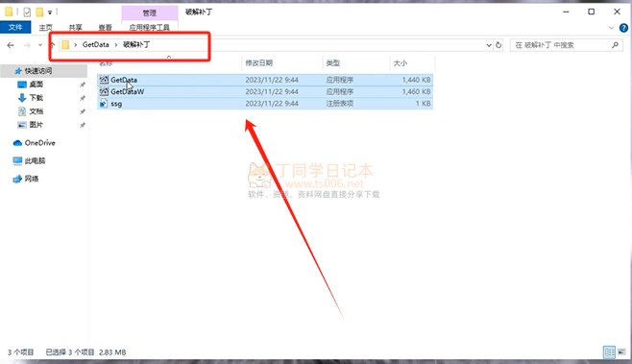Select GetData in the breadcrumb path
The height and width of the screenshot is (364, 632).
95,45
